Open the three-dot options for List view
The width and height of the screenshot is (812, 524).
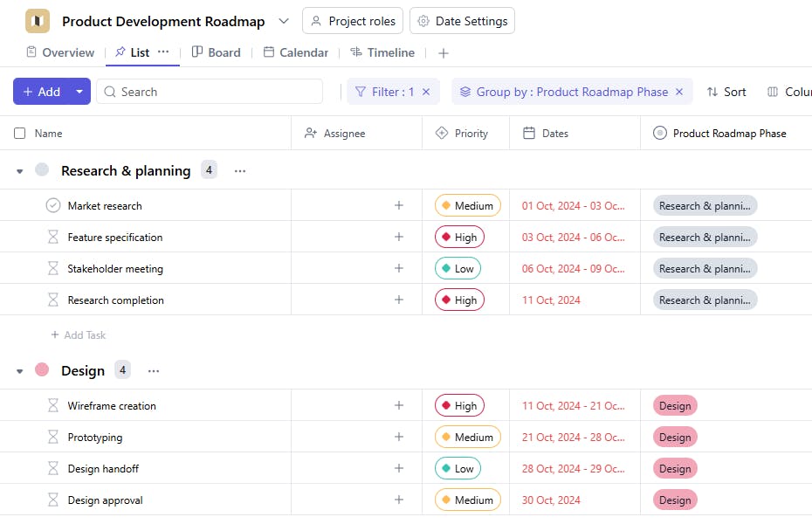163,52
